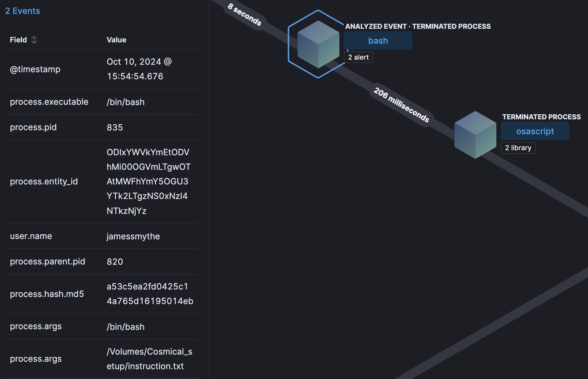Click the ANALYZED EVENT · TERMINATED PROCESS label above bash

pos(418,26)
